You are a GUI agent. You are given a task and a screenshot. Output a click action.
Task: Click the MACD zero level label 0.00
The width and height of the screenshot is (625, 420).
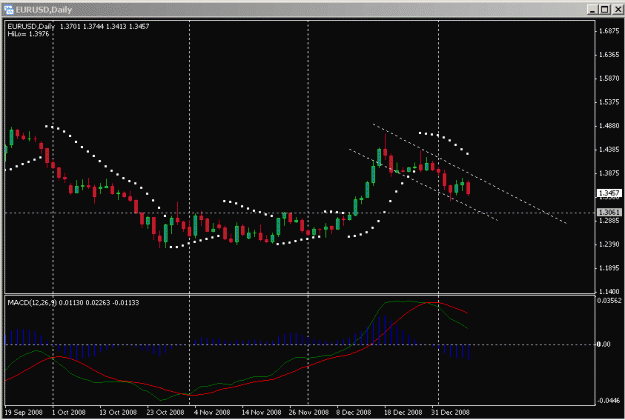coord(604,344)
